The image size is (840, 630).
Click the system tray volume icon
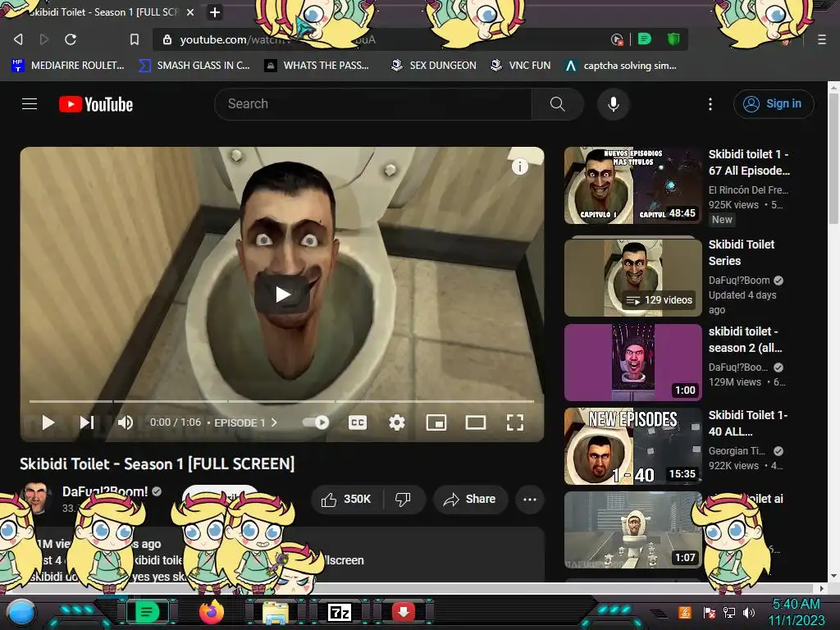click(749, 612)
